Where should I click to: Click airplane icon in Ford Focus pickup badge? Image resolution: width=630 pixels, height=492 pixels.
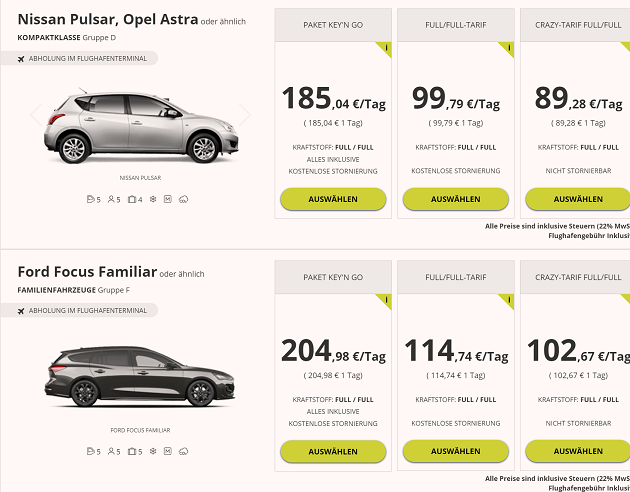click(22, 311)
